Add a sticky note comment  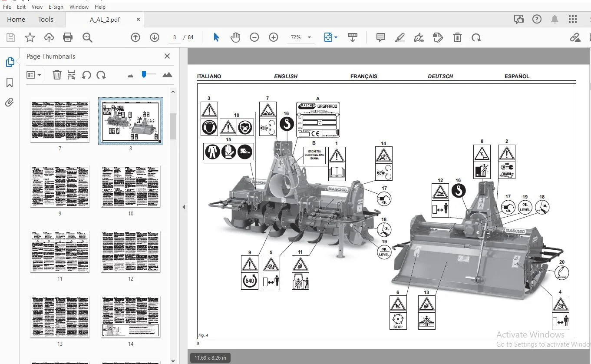point(381,38)
